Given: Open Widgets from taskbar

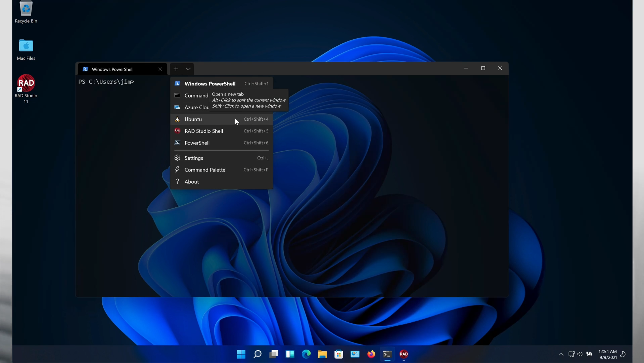Looking at the screenshot, I should pyautogui.click(x=290, y=354).
